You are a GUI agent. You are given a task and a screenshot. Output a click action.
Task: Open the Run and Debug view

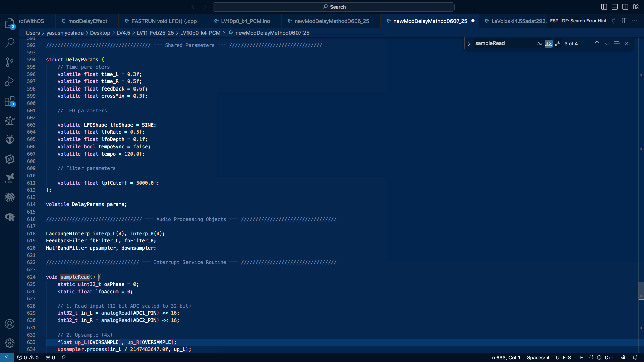10,81
